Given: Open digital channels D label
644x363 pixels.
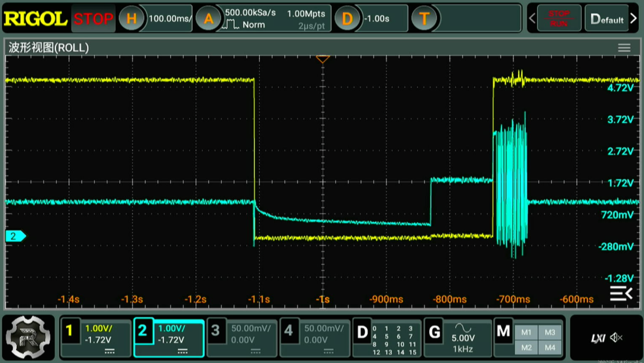Looking at the screenshot, I should click(363, 332).
